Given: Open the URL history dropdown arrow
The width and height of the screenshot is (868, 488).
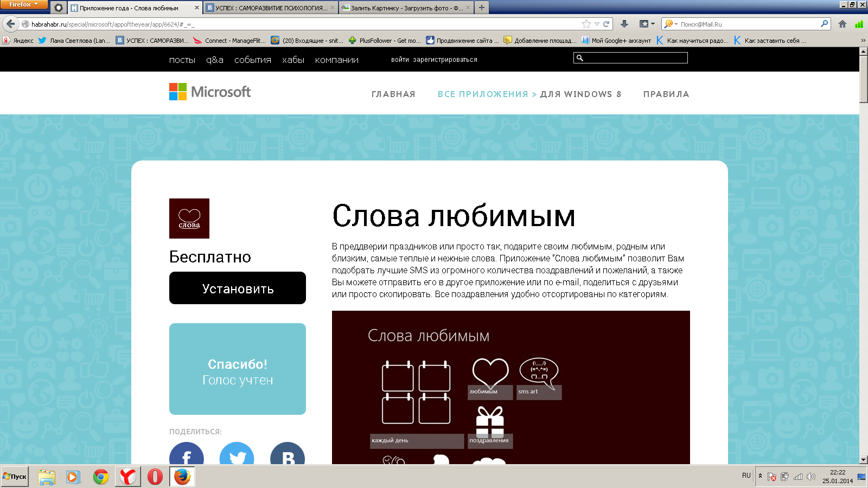Looking at the screenshot, I should coord(597,24).
